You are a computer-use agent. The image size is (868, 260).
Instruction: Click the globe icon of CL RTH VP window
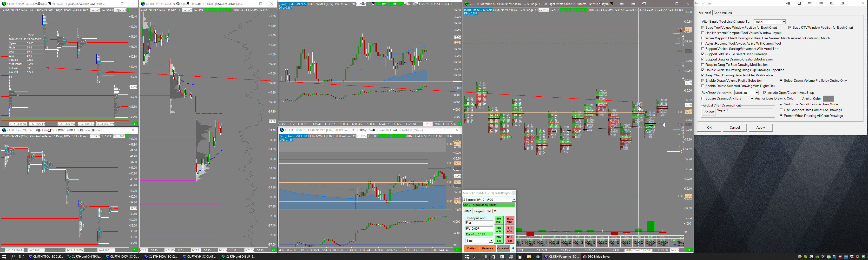(143, 4)
